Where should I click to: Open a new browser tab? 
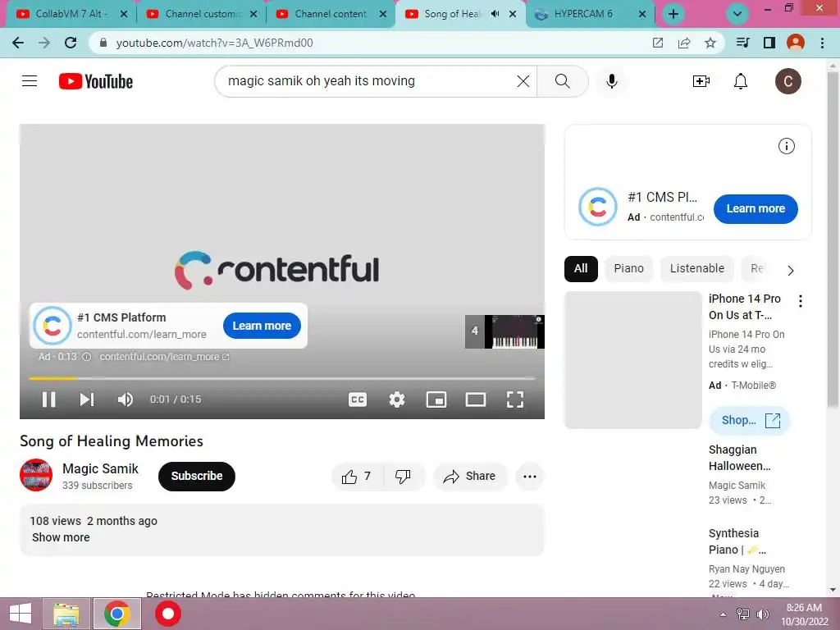(673, 15)
